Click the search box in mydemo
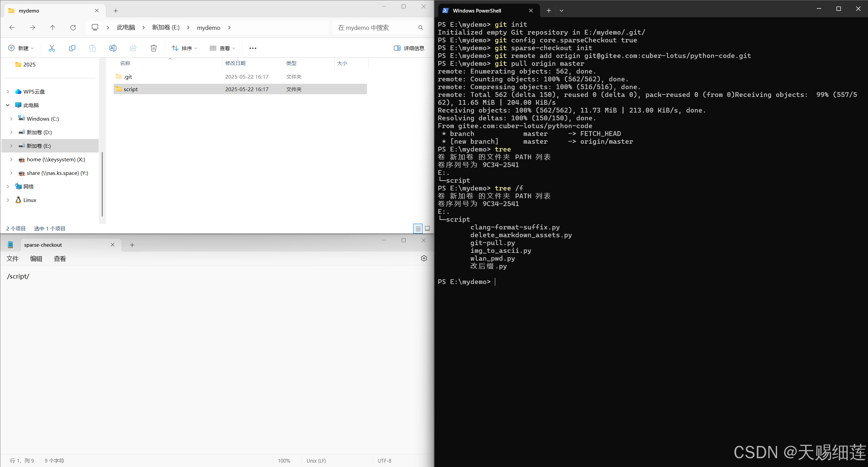This screenshot has height=467, width=868. (377, 27)
